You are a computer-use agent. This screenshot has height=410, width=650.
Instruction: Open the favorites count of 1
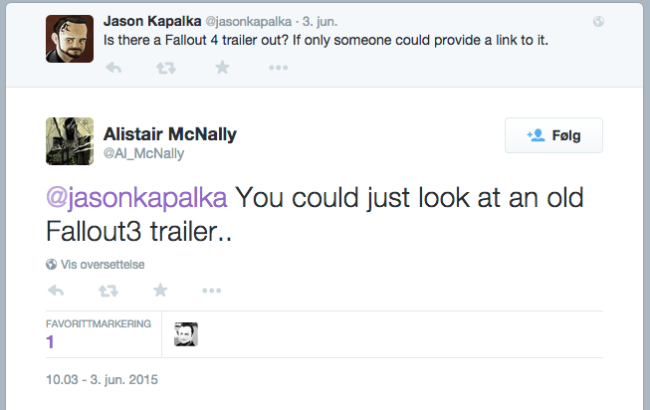50,342
